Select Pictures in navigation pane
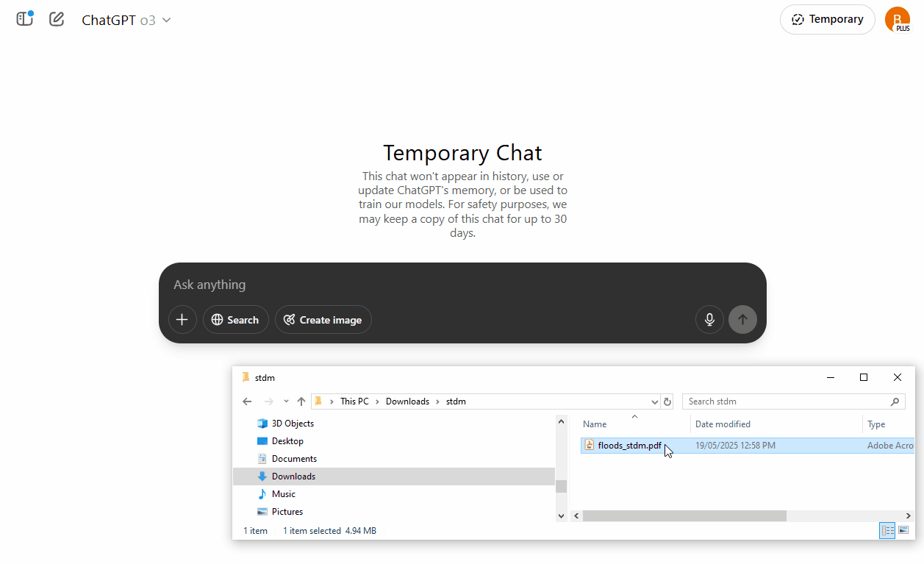The height and width of the screenshot is (564, 924). pyautogui.click(x=287, y=512)
